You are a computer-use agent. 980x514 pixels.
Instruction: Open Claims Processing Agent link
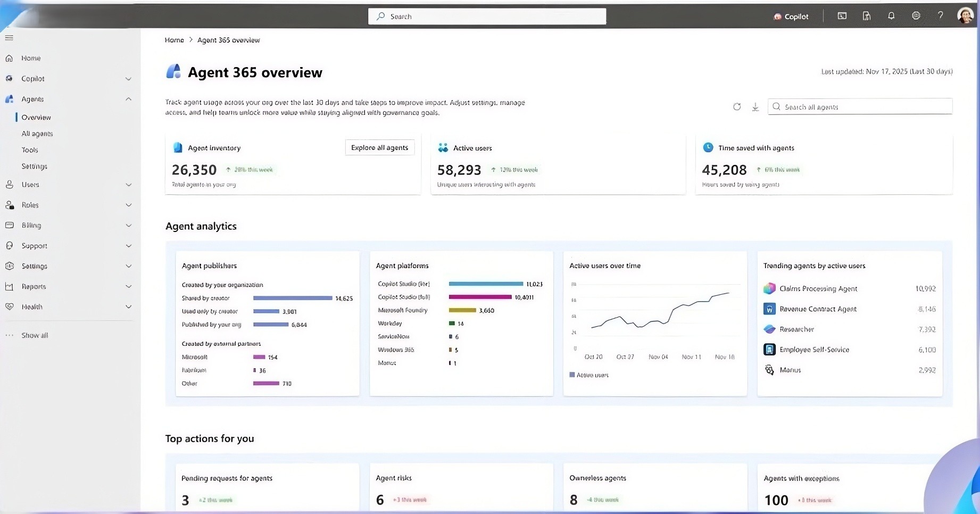click(818, 288)
